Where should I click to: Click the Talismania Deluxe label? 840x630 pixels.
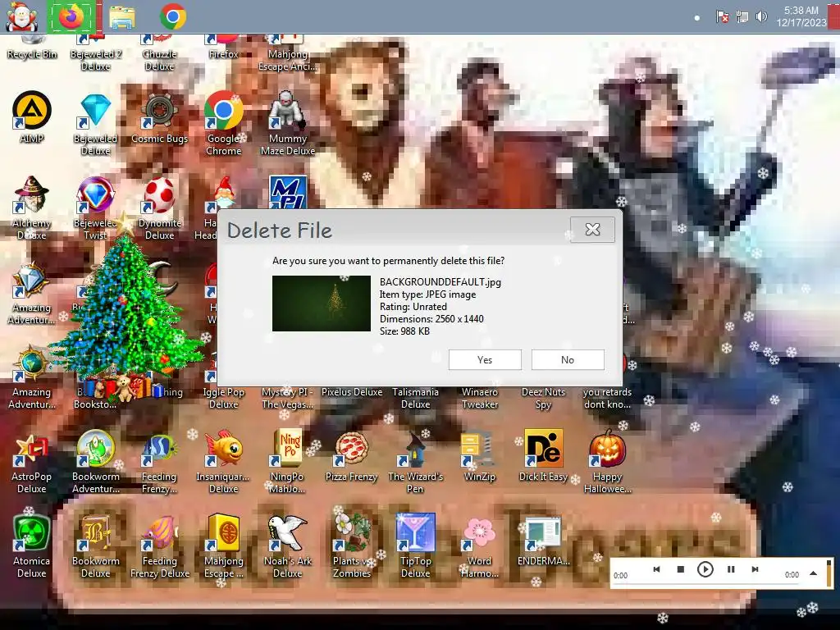(415, 398)
